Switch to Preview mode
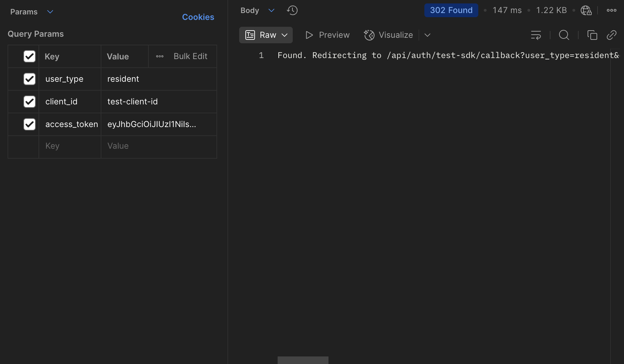Viewport: 624px width, 364px height. coord(327,35)
